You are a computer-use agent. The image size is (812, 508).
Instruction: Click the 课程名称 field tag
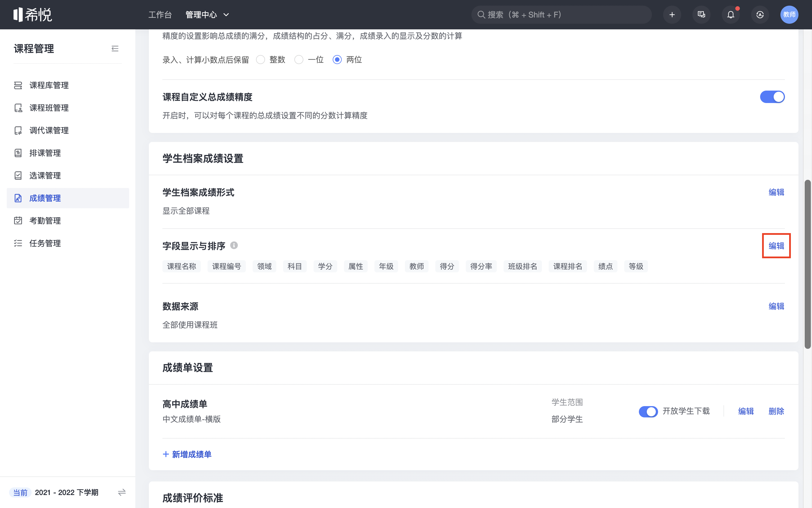pyautogui.click(x=182, y=266)
